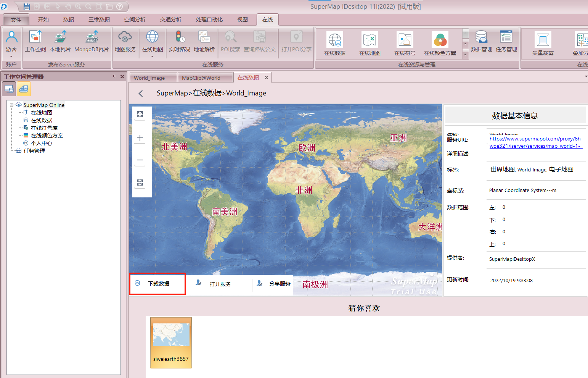Open 个人中心 in the workspace tree

(42, 143)
